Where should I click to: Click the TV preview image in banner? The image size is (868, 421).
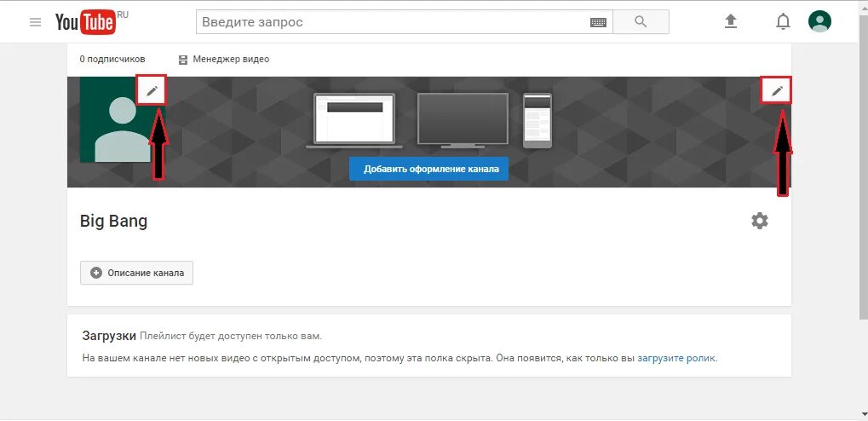pyautogui.click(x=463, y=121)
